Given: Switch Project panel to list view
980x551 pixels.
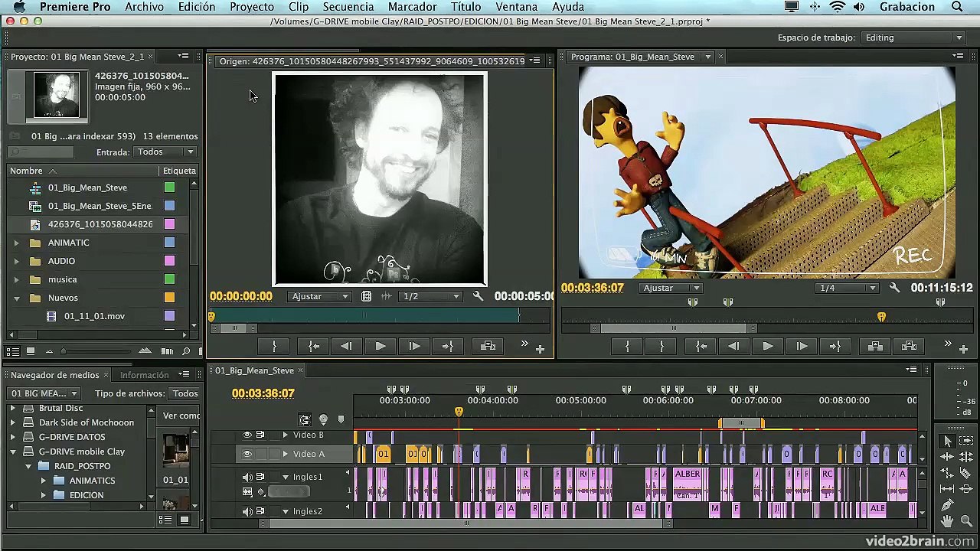Looking at the screenshot, I should tap(13, 351).
